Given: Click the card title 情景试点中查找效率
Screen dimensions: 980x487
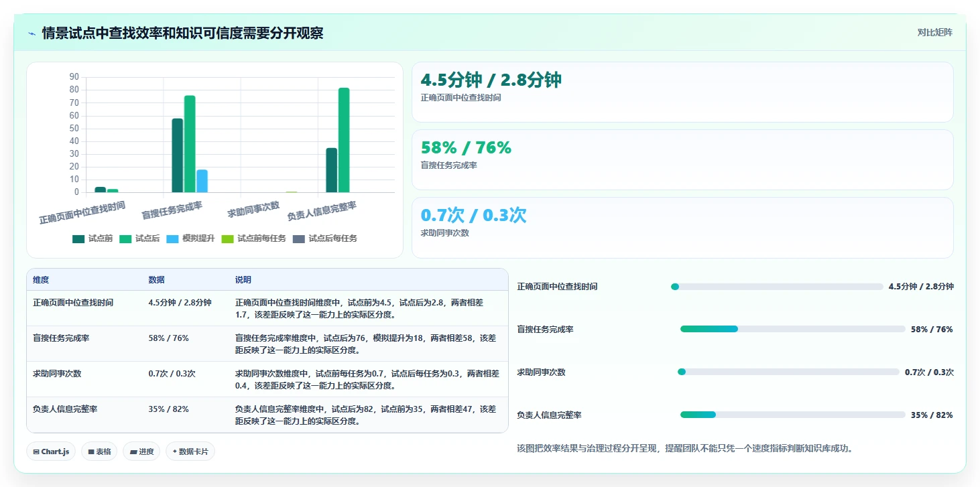Looking at the screenshot, I should 183,33.
